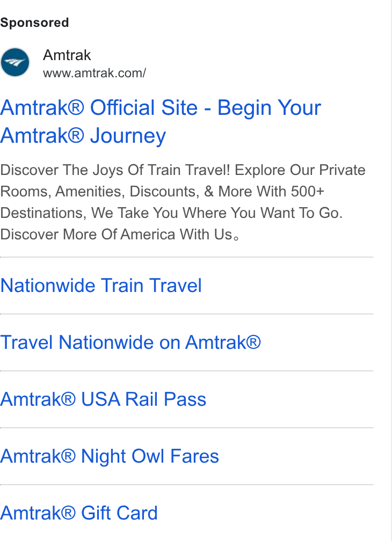Click 'Discover More Of America With Us' sentence
Viewport: 392px width, 541px height.
pos(116,235)
